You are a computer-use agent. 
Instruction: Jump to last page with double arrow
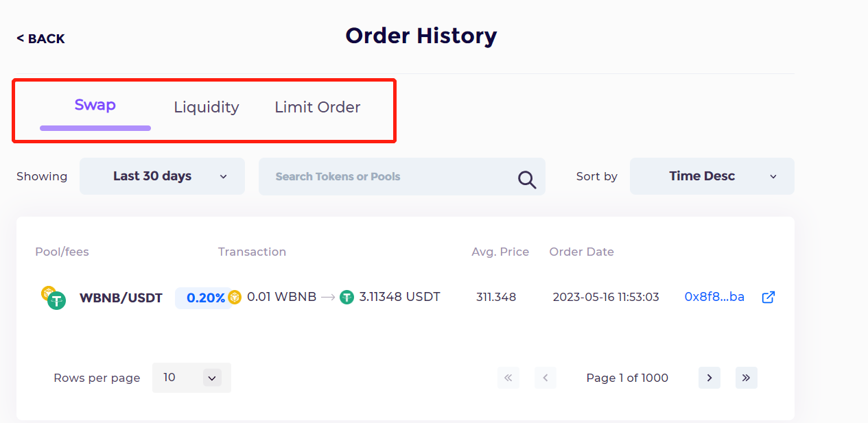point(747,378)
